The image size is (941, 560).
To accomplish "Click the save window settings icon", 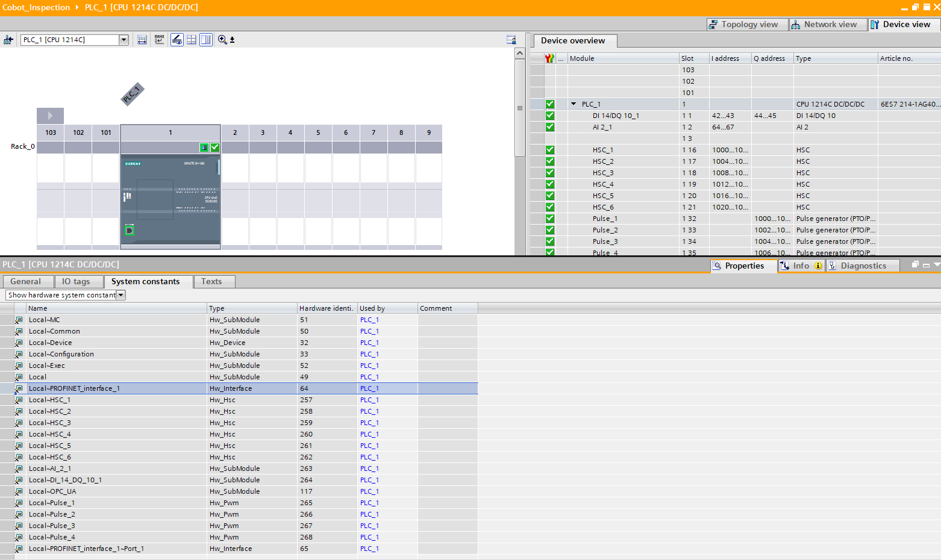I will coord(511,40).
